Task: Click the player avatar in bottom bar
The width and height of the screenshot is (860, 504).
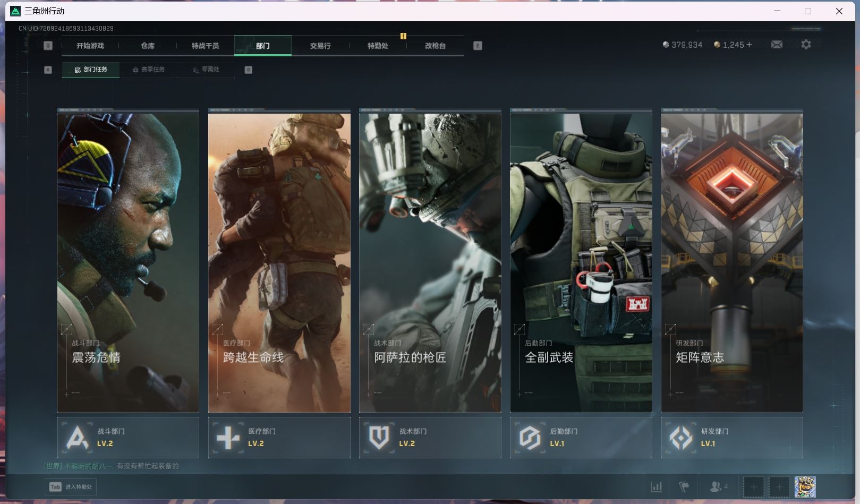Action: tap(805, 486)
